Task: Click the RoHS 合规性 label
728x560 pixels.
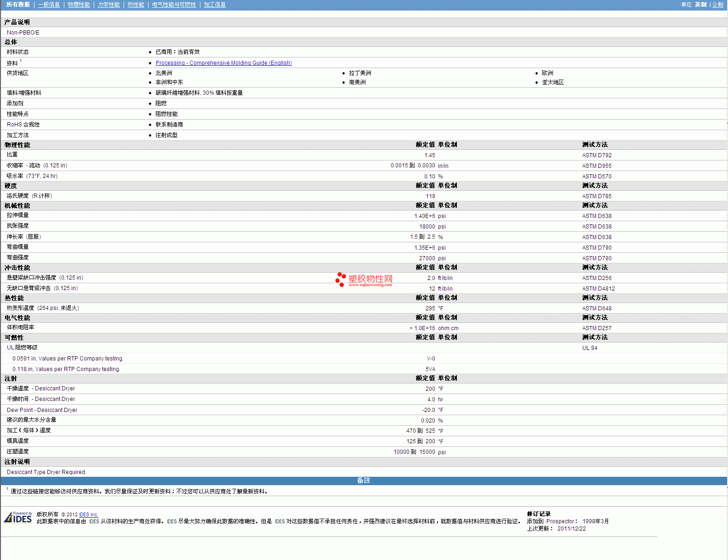Action: pos(23,125)
